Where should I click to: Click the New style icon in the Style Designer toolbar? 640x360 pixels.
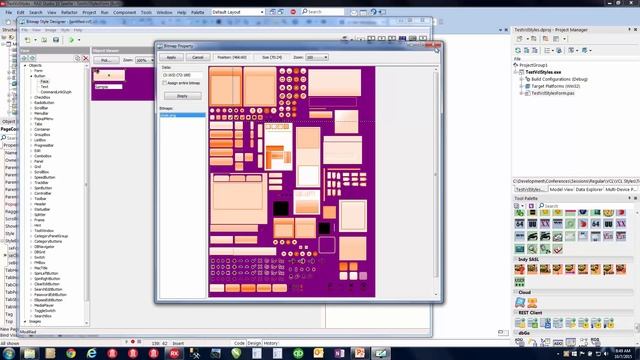27,40
